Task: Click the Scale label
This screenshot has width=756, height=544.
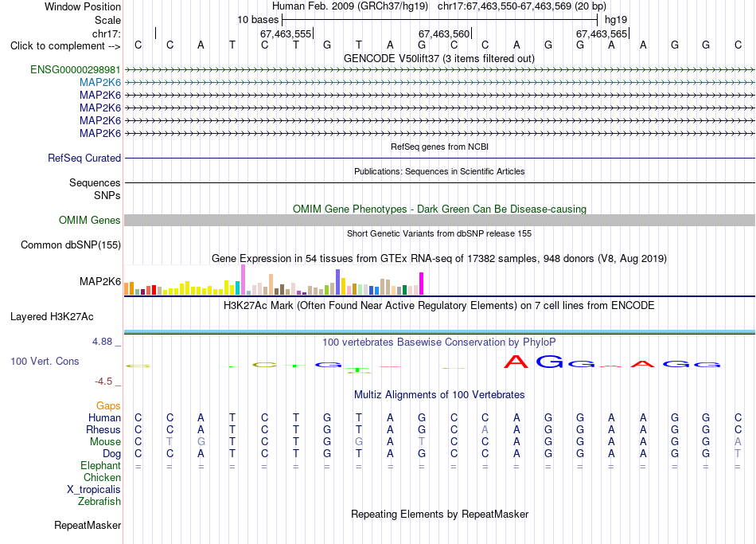Action: 107,20
